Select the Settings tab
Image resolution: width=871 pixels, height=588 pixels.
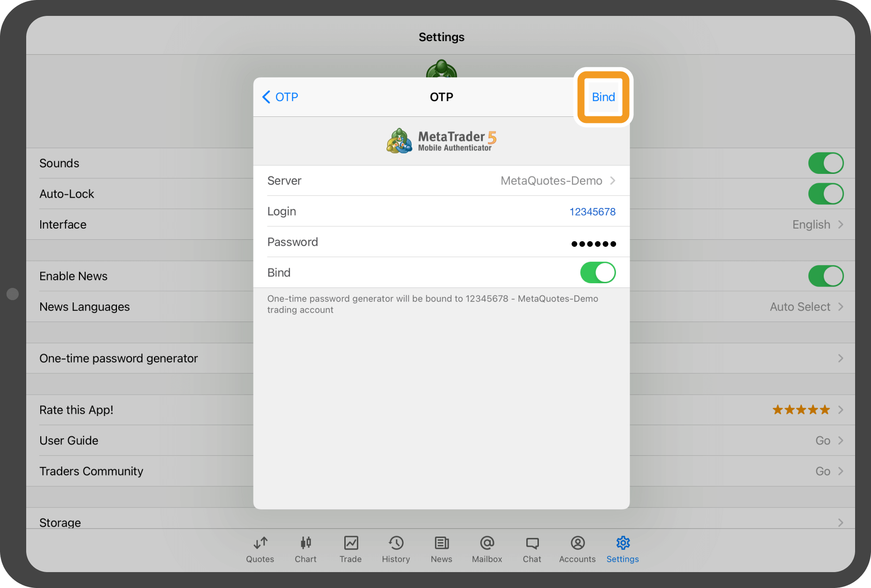click(x=622, y=549)
